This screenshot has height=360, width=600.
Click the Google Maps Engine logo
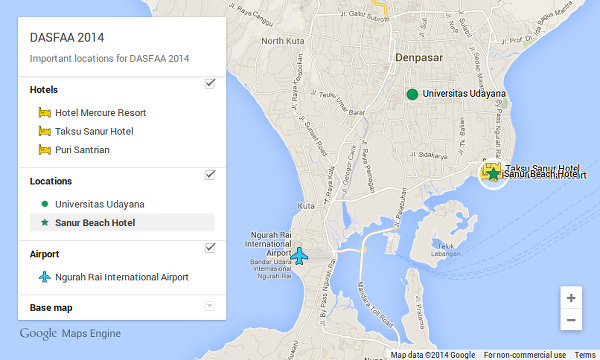pyautogui.click(x=70, y=334)
